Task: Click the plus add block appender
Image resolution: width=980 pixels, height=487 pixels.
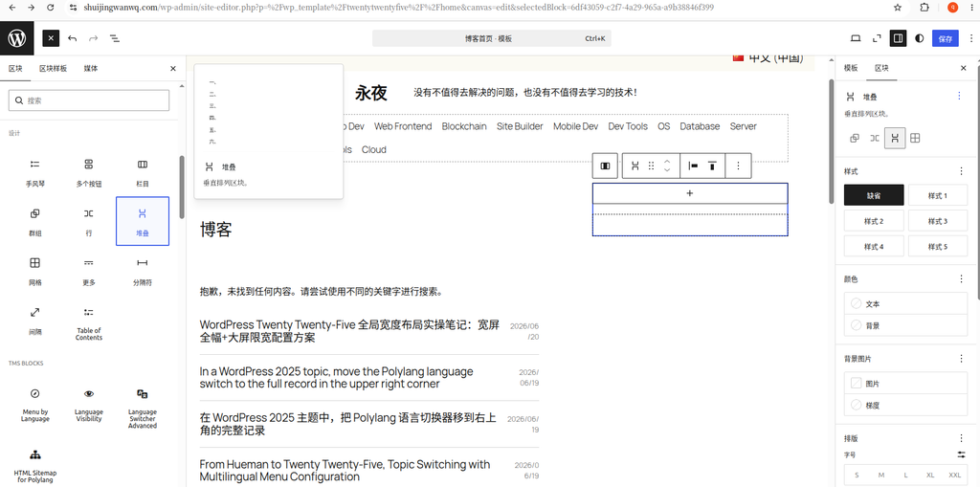Action: pyautogui.click(x=690, y=193)
